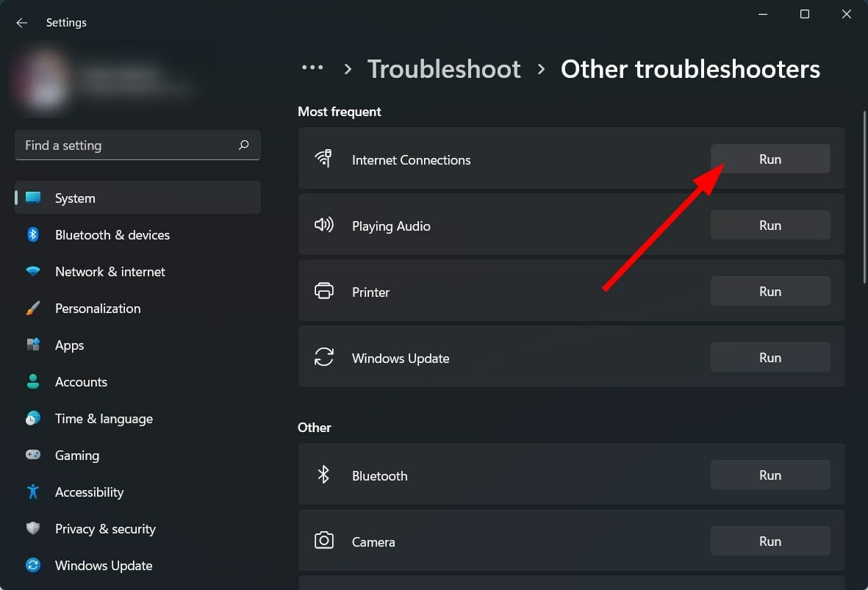This screenshot has height=590, width=868.
Task: Open the Troubleshoot breadcrumb link
Action: 444,68
